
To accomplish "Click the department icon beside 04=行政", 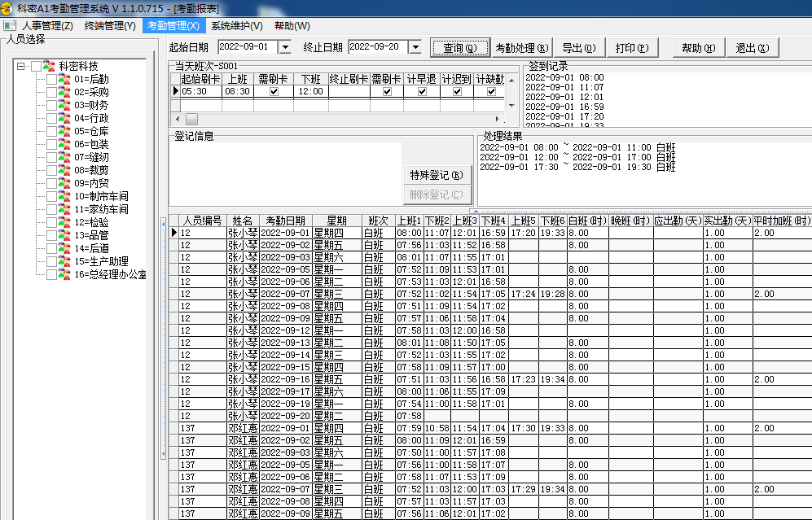I will pyautogui.click(x=64, y=118).
